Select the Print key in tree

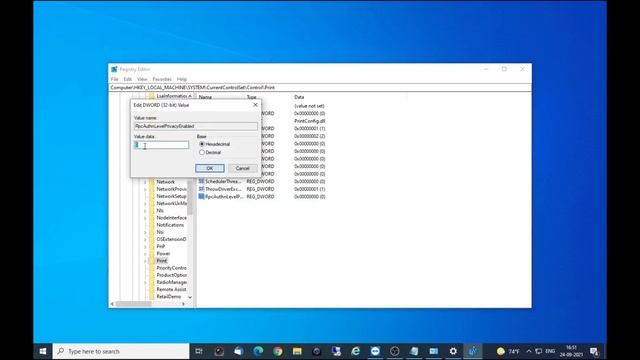click(162, 261)
